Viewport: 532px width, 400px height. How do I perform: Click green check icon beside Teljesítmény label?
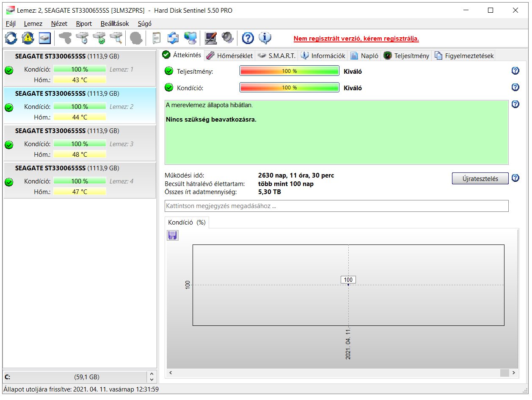[169, 71]
